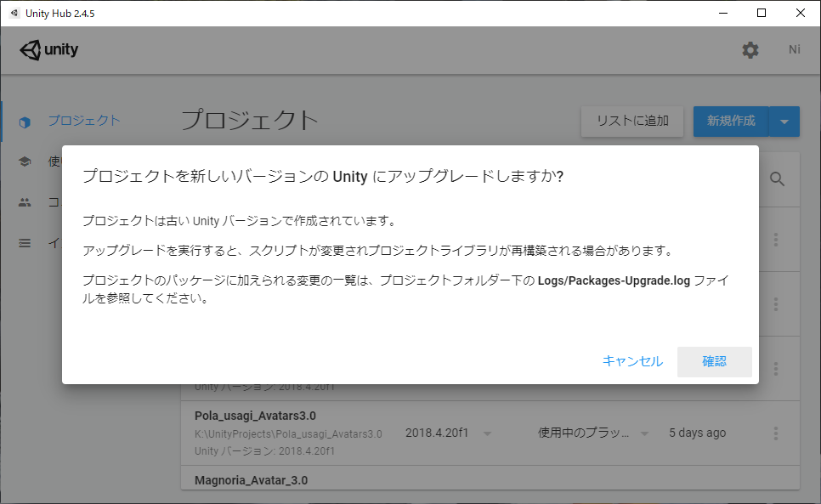Click the search magnifier icon
Image resolution: width=821 pixels, height=504 pixels.
[777, 179]
